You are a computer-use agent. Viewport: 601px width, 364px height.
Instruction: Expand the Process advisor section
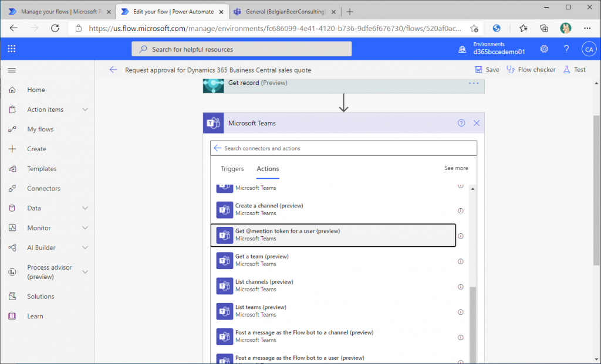pyautogui.click(x=85, y=272)
